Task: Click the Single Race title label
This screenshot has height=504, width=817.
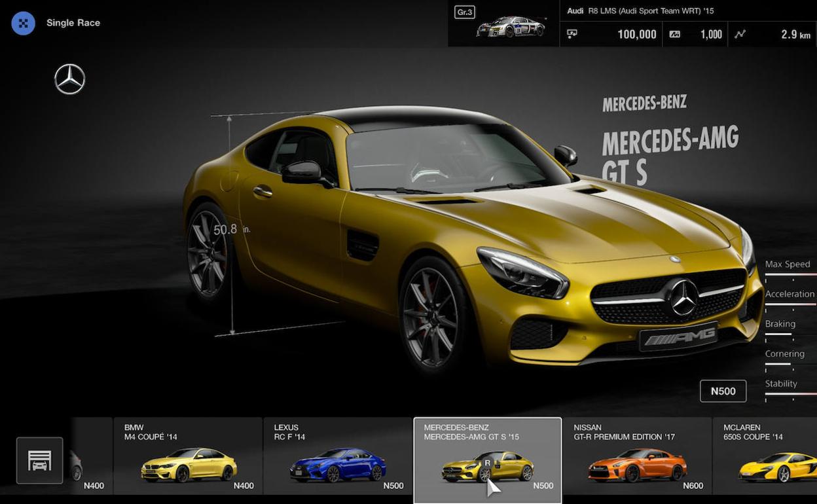Action: pos(73,23)
